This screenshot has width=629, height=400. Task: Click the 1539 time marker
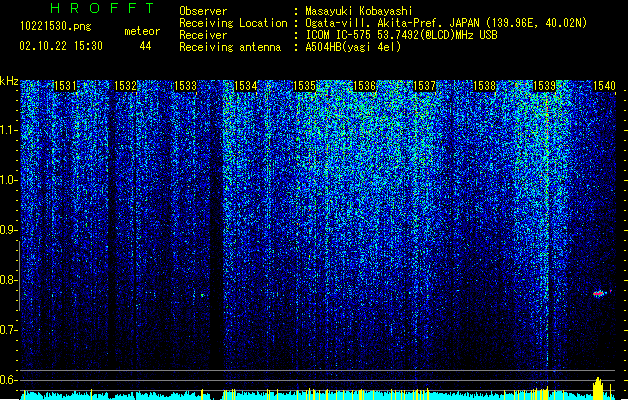pyautogui.click(x=545, y=86)
